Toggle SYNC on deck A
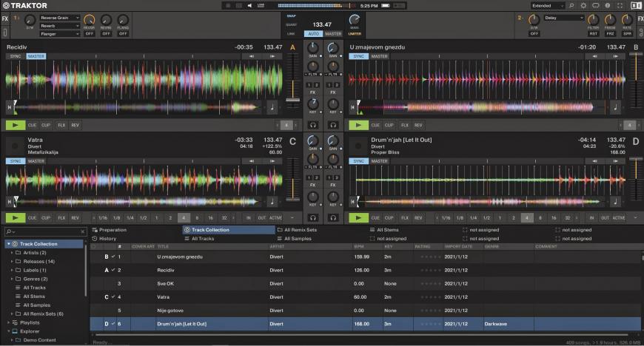Image resolution: width=644 pixels, height=346 pixels. click(16, 56)
